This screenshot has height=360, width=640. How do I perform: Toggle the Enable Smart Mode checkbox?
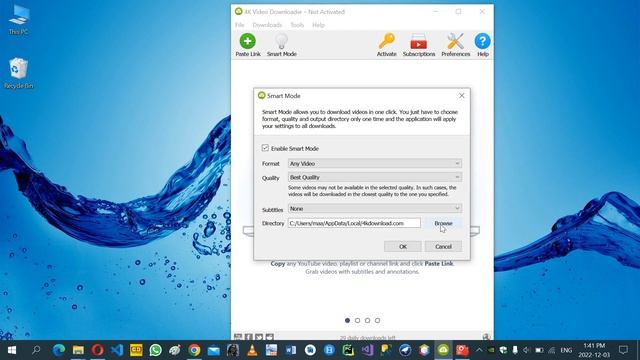265,148
